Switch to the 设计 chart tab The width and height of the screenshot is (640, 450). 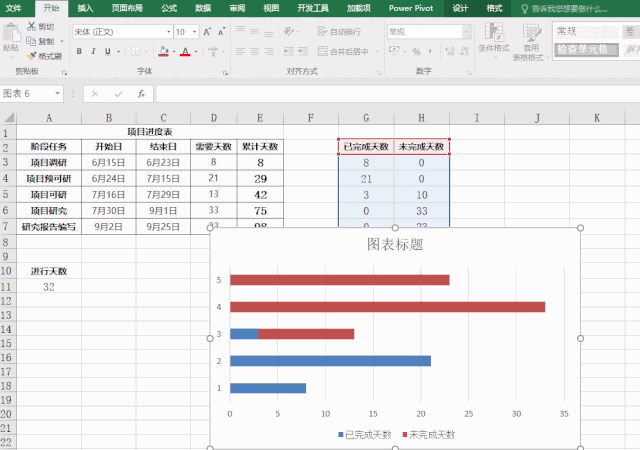coord(460,8)
